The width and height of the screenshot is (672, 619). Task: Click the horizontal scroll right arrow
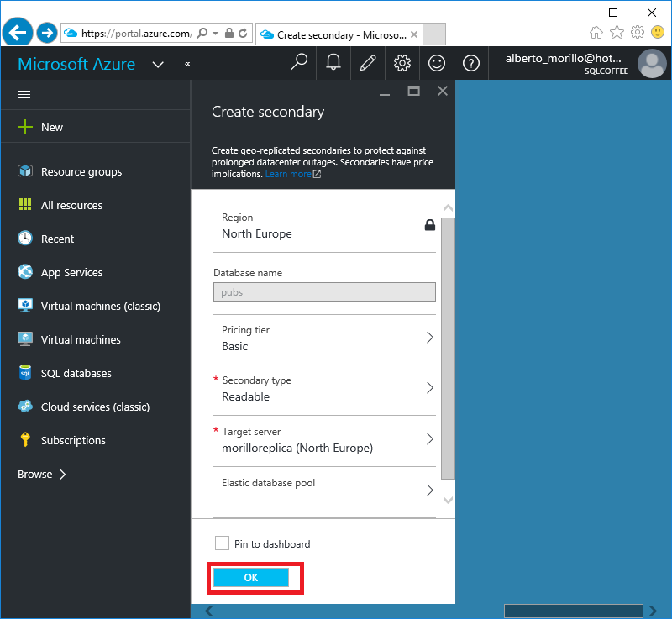coord(653,611)
